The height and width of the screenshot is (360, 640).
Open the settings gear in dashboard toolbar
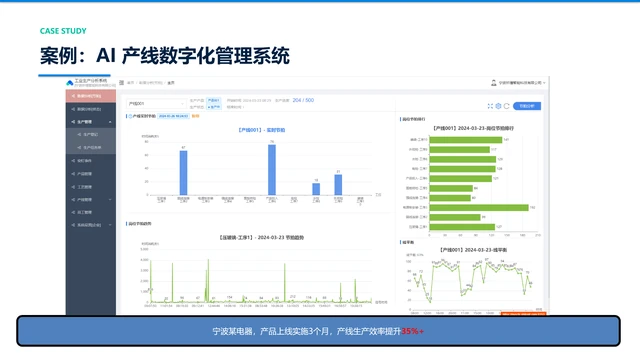click(x=498, y=106)
